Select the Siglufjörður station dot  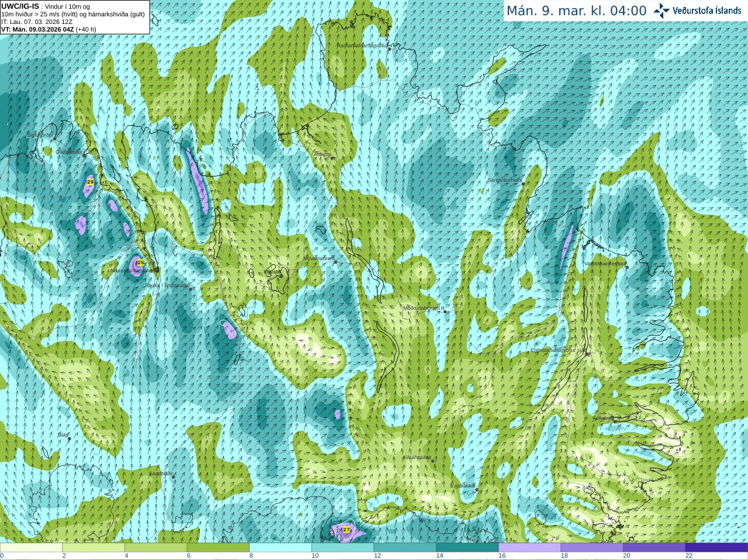point(56,137)
